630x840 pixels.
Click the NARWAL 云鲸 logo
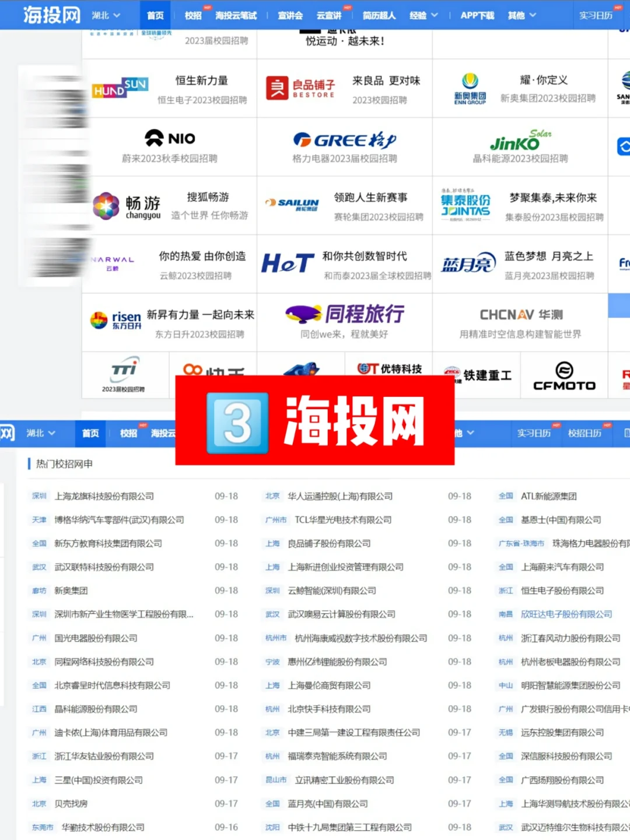(113, 263)
